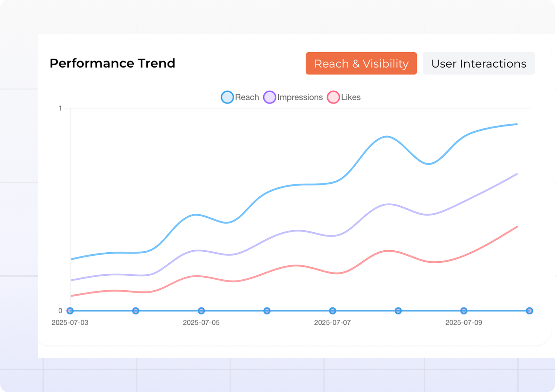Click baseline data point at 2025-07-03
This screenshot has height=392, width=556.
(70, 311)
